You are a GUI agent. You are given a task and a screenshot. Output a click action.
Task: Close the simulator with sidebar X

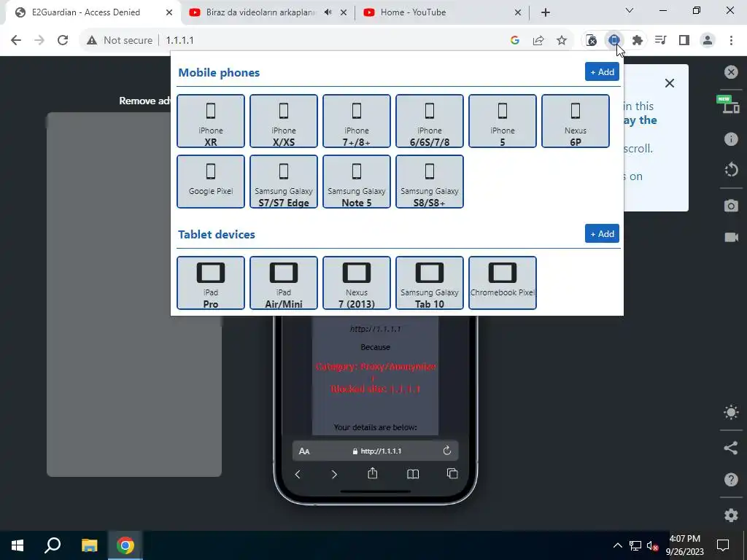[731, 72]
